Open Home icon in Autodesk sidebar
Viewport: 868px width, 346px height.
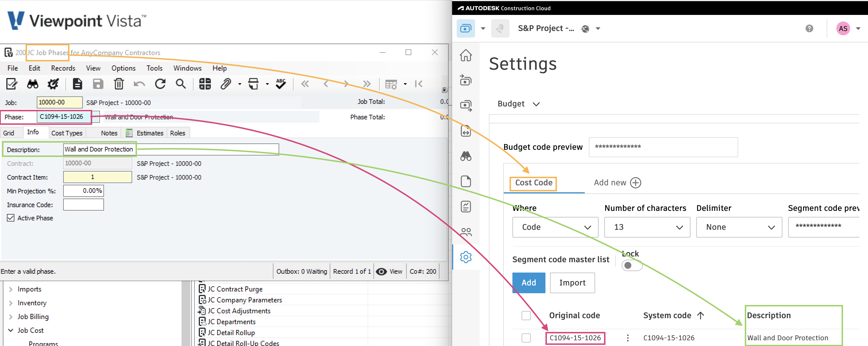tap(466, 55)
